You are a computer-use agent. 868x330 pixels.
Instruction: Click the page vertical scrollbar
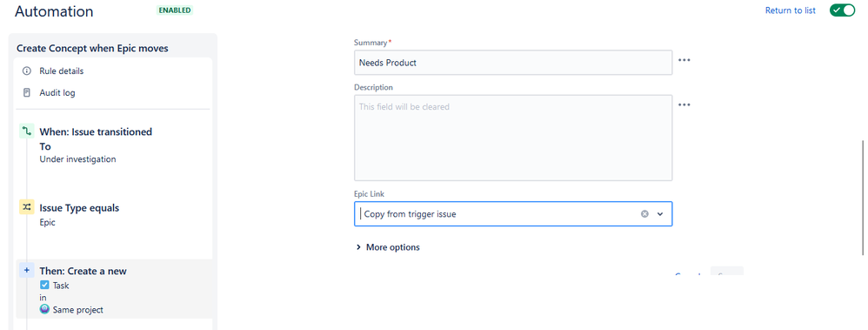point(862,197)
